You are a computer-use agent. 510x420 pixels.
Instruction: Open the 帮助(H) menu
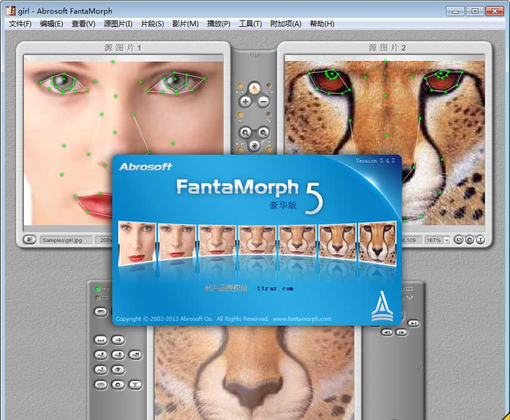322,24
